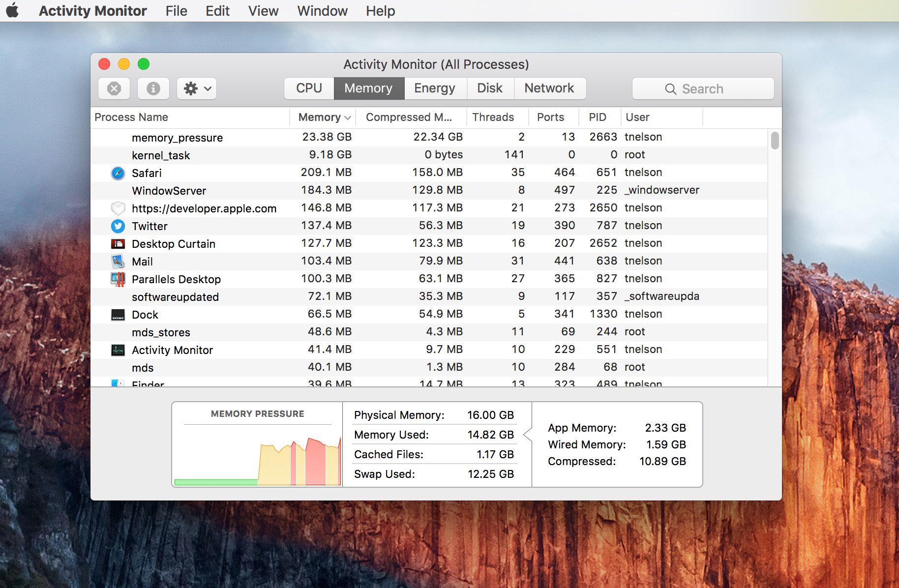Screen dimensions: 899x588
Task: Click the shield icon beside developer.apple.com
Action: [118, 208]
